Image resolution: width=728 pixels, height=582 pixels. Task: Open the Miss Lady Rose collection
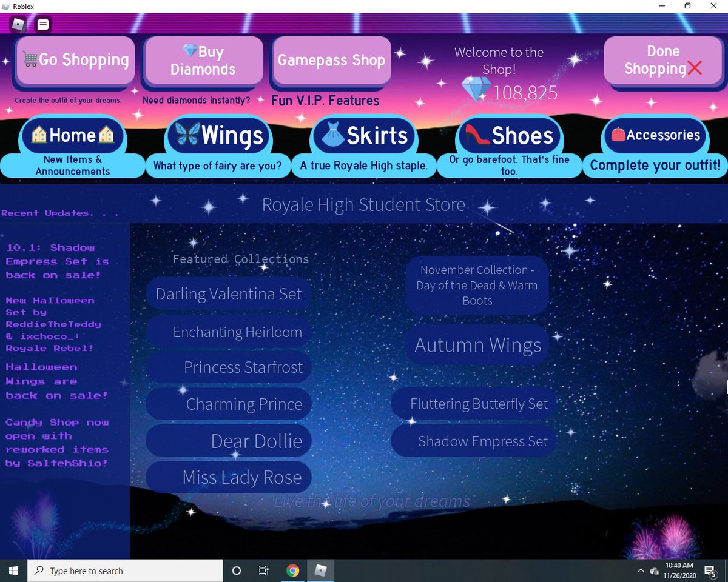pyautogui.click(x=229, y=477)
